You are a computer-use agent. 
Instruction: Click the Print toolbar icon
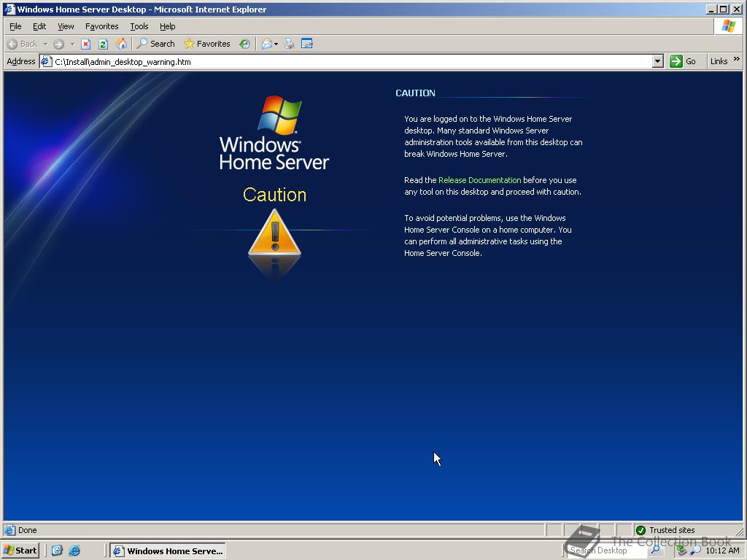[x=289, y=44]
